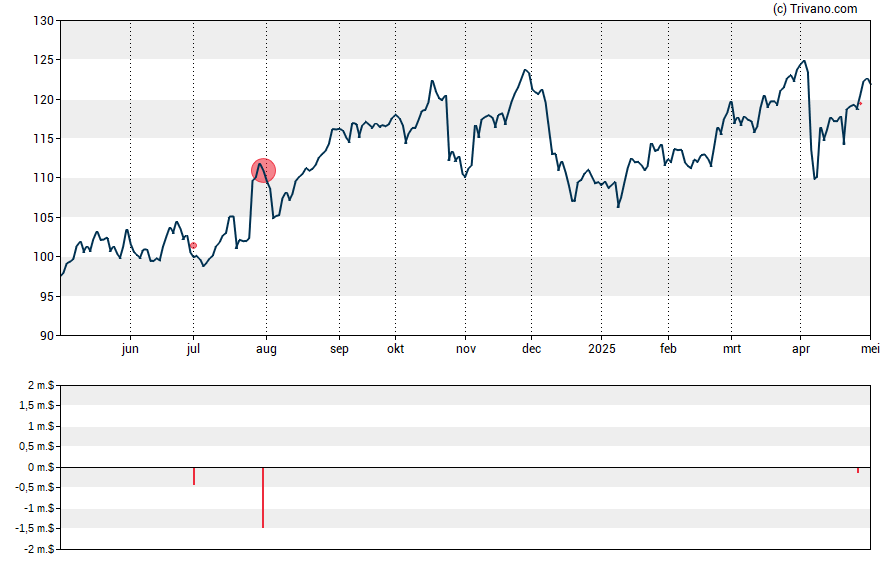Image resolution: width=888 pixels, height=565 pixels.
Task: Click the '2 m.$' volume axis label
Action: [x=41, y=386]
